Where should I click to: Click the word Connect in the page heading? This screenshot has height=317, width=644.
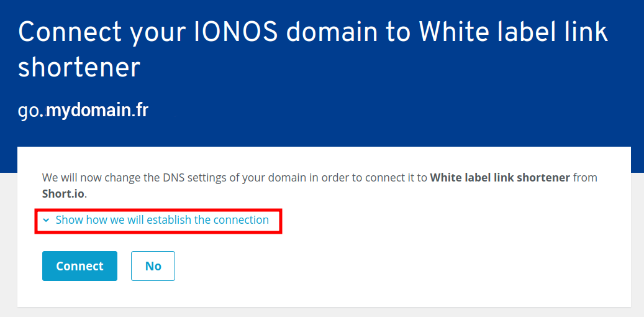69,32
